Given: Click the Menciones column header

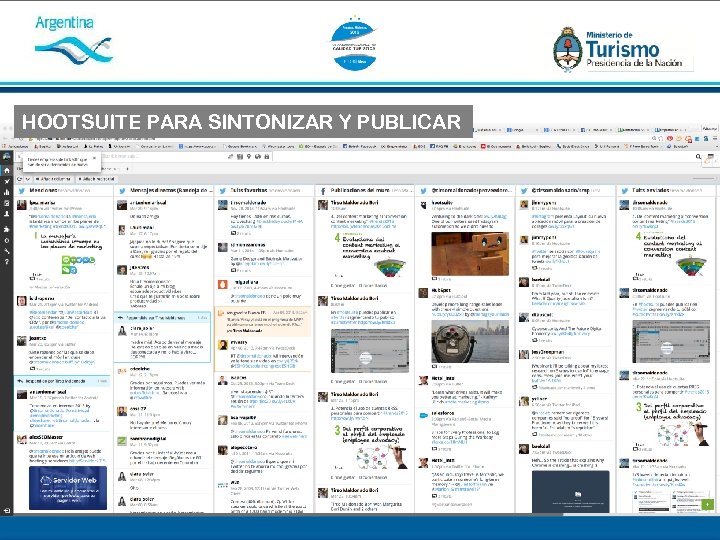Looking at the screenshot, I should (63, 190).
